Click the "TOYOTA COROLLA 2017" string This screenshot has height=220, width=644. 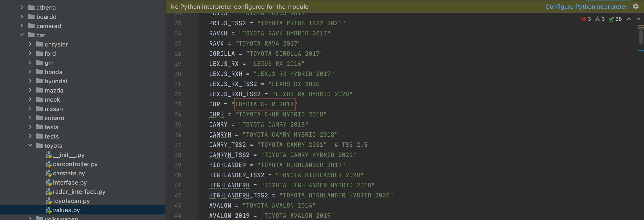click(x=284, y=54)
